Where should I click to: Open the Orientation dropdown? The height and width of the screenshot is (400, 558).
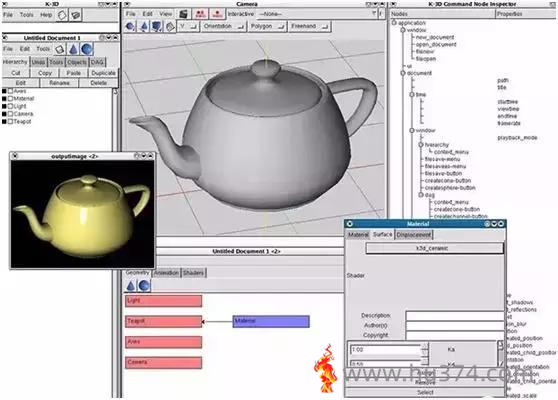click(223, 26)
